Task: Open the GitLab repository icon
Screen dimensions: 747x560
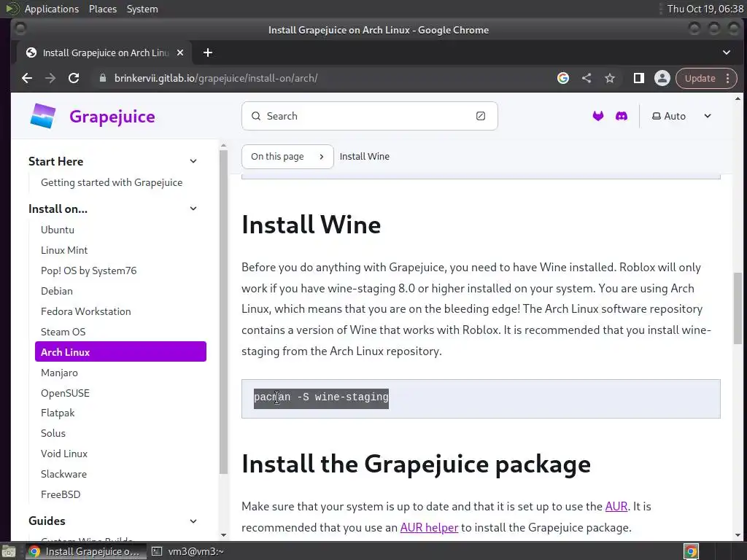Action: click(x=598, y=116)
